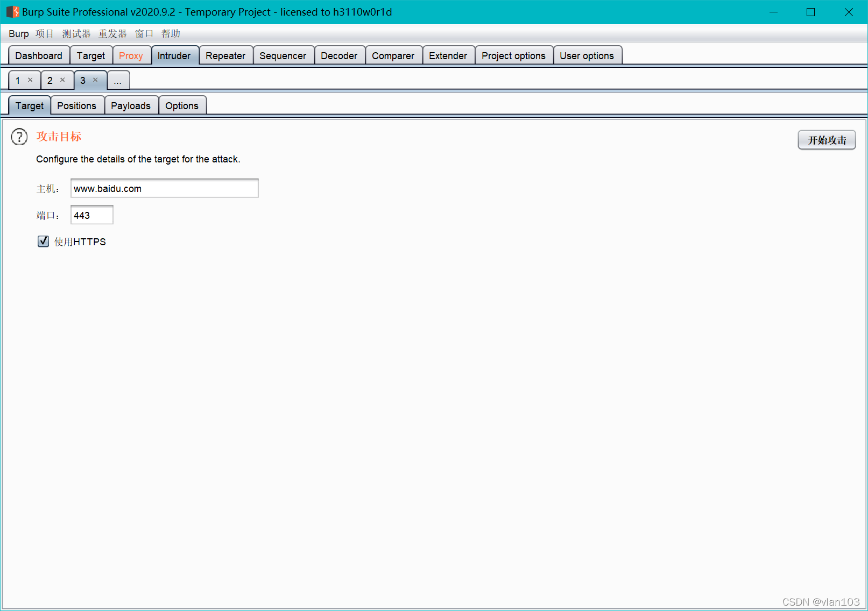
Task: Select the Intruder Target sub-tab
Action: click(30, 105)
